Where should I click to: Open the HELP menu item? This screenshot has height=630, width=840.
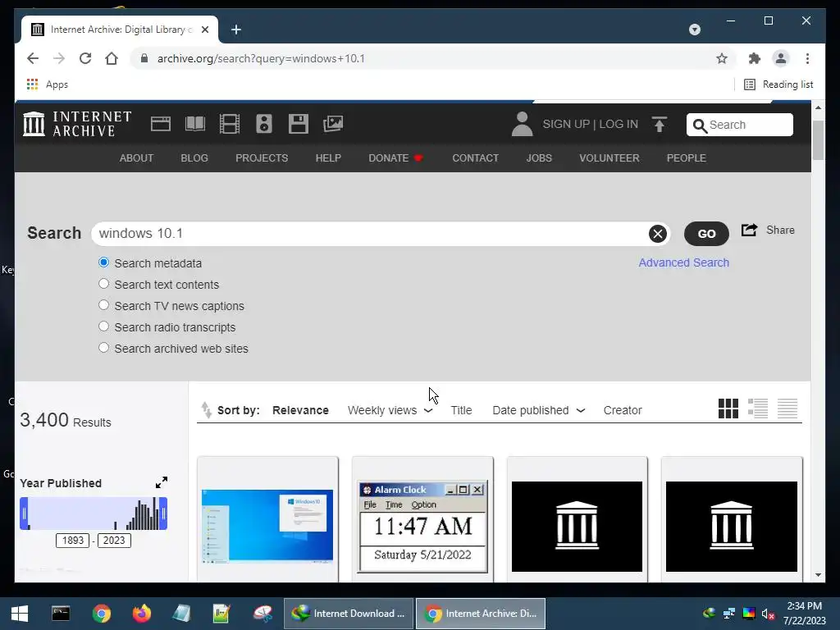click(x=328, y=158)
